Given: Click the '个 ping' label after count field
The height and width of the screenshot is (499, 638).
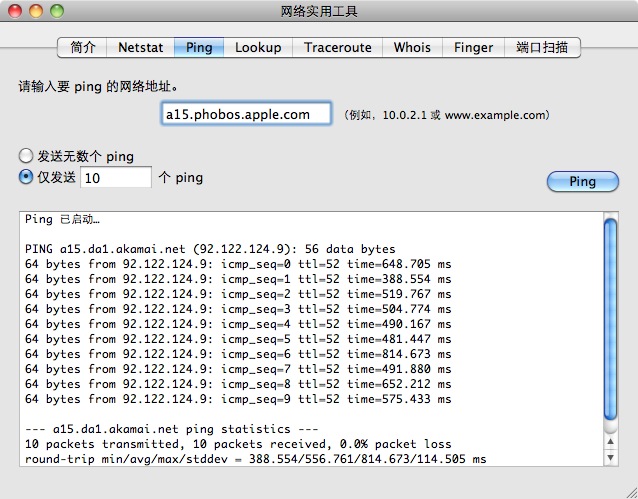Looking at the screenshot, I should click(x=180, y=177).
